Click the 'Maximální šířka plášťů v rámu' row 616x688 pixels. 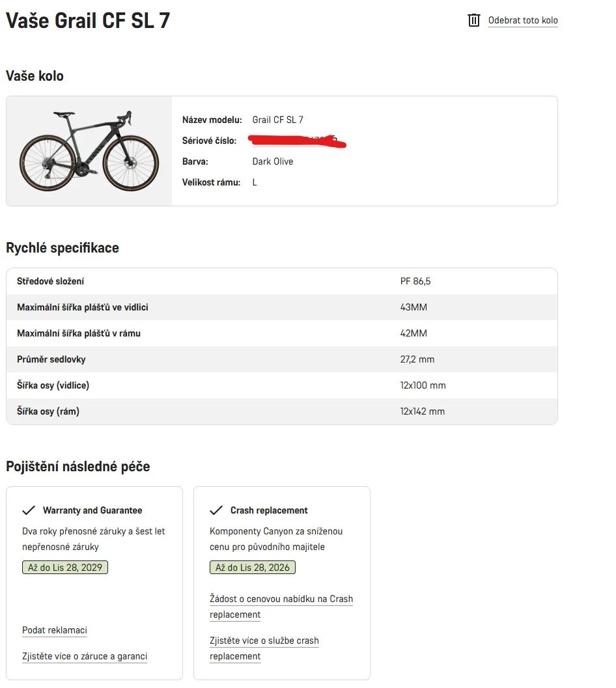click(281, 333)
